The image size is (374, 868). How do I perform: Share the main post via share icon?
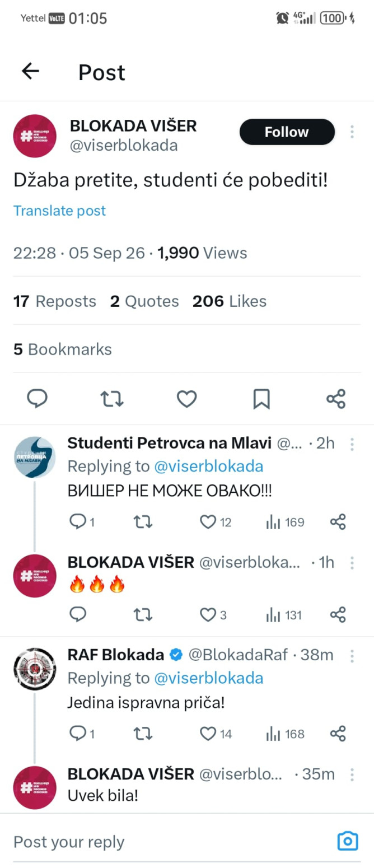pyautogui.click(x=336, y=399)
